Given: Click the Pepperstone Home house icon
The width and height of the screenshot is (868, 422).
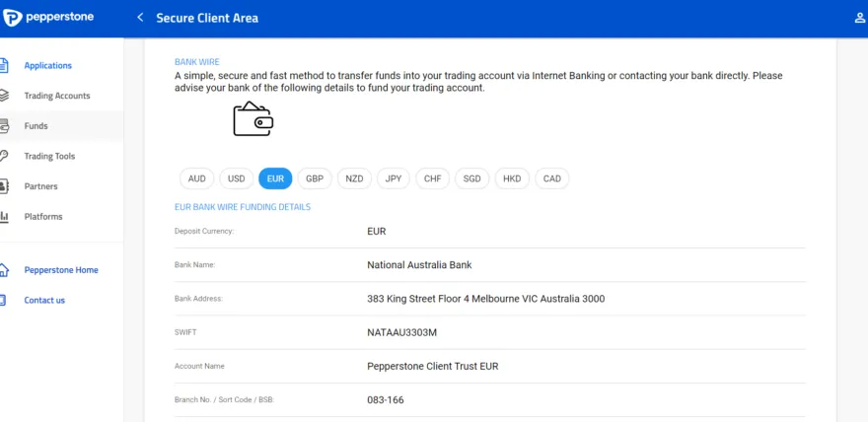Looking at the screenshot, I should (4, 270).
